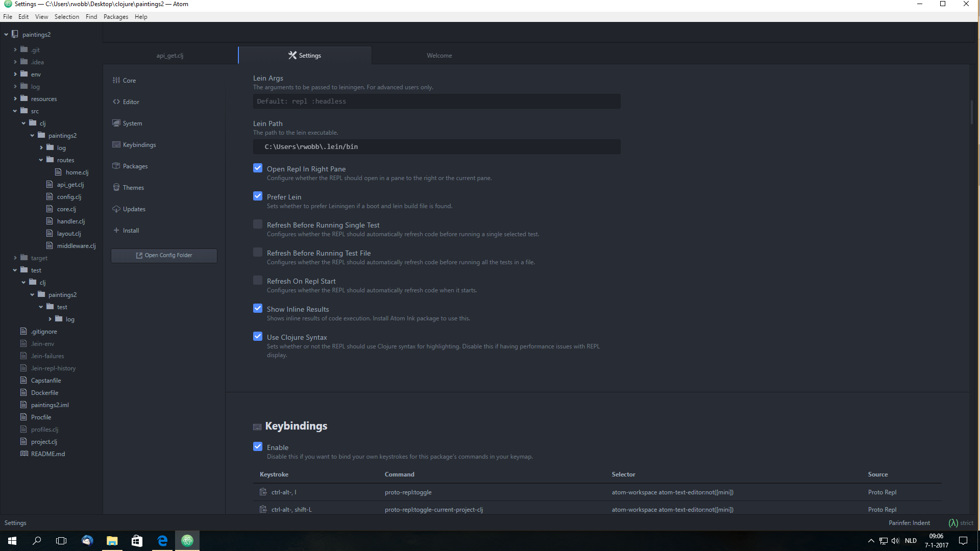Click the Install plus icon
This screenshot has height=551, width=980.
click(x=116, y=230)
